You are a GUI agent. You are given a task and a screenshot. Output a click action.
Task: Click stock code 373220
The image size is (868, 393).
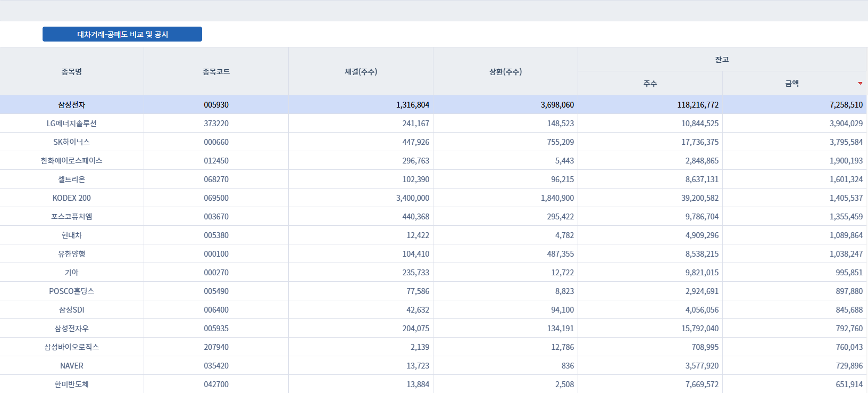pos(216,124)
